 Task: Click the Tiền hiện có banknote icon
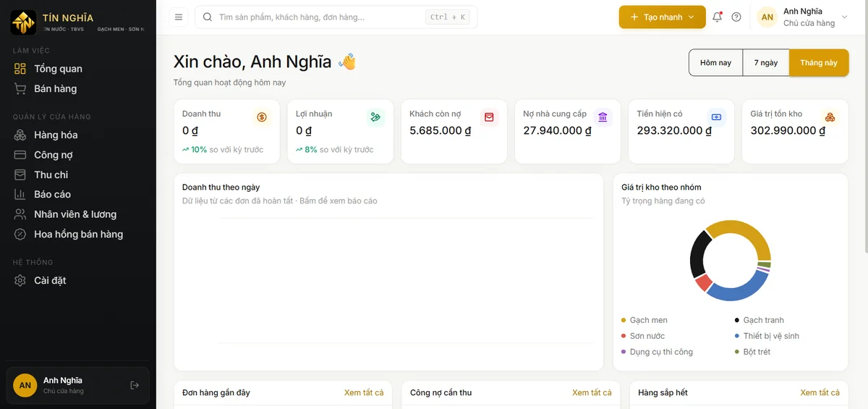[716, 117]
